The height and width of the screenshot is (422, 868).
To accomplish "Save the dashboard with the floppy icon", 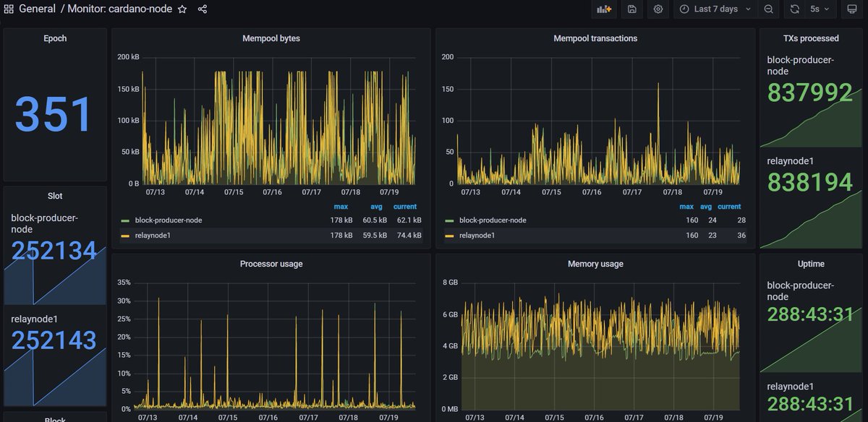I will point(631,9).
